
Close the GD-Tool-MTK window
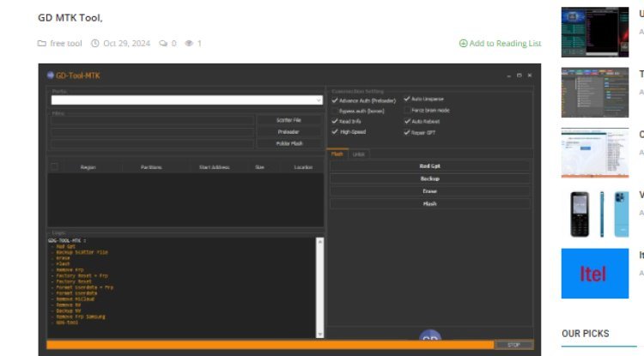[x=530, y=75]
